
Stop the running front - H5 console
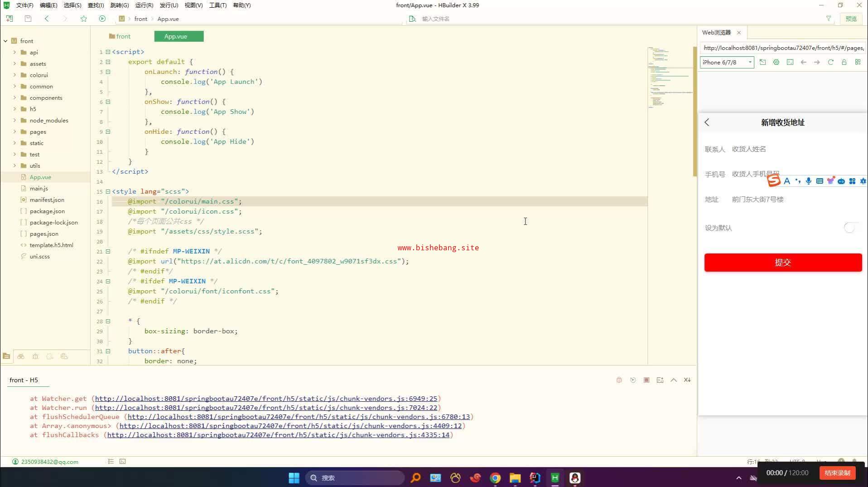click(646, 380)
